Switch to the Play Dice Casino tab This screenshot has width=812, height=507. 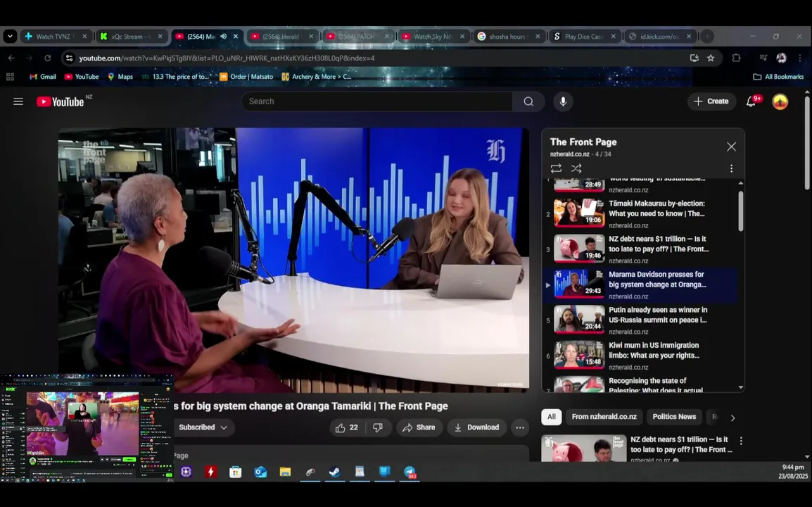[584, 37]
